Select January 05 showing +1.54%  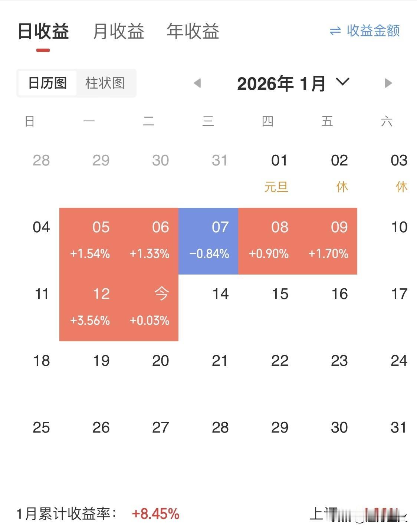point(89,241)
